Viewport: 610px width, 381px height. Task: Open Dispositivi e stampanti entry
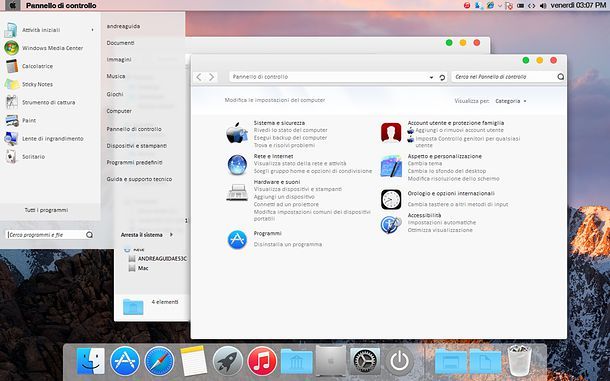(137, 146)
